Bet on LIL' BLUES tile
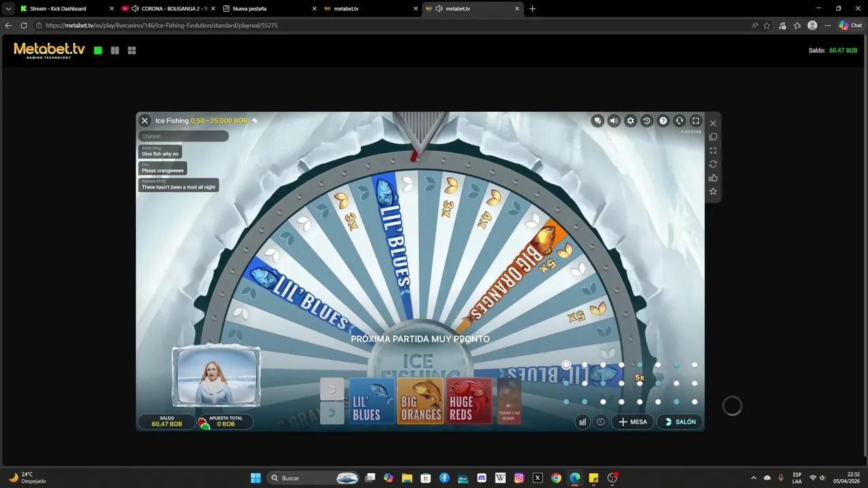This screenshot has height=488, width=868. click(x=372, y=401)
